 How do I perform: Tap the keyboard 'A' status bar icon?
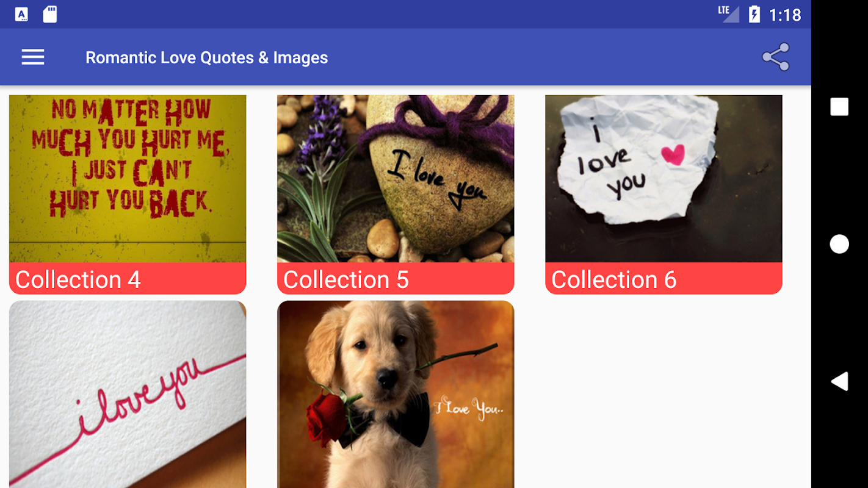coord(21,14)
